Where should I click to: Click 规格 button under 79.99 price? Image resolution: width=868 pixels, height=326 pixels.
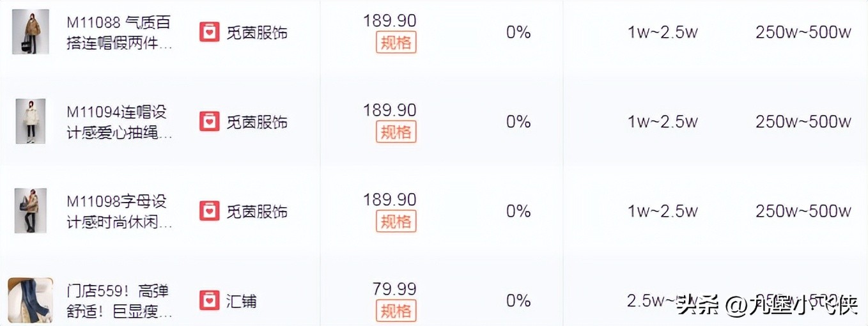point(396,311)
